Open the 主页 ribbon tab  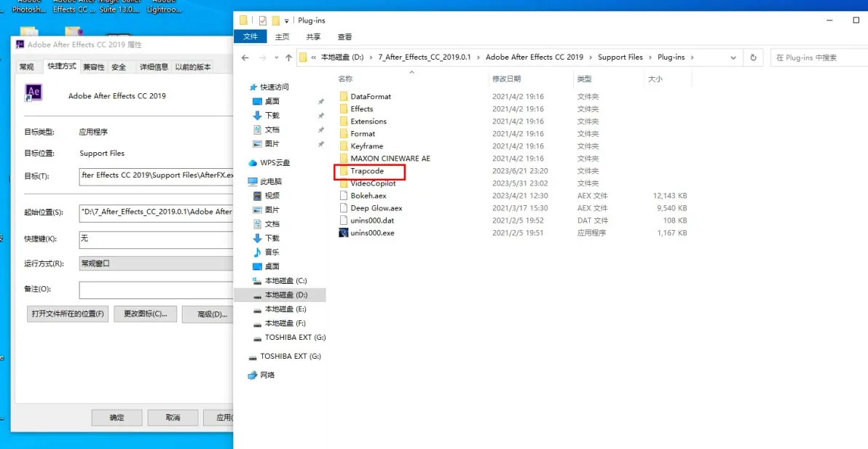pyautogui.click(x=283, y=37)
